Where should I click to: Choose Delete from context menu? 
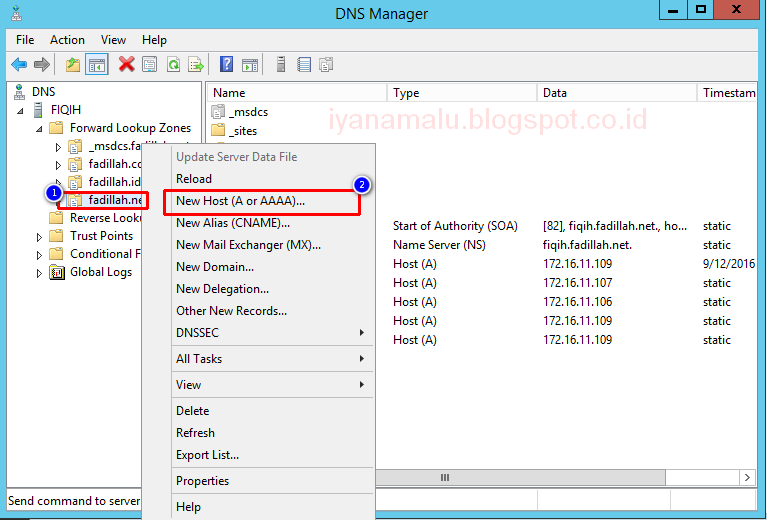coord(273,410)
